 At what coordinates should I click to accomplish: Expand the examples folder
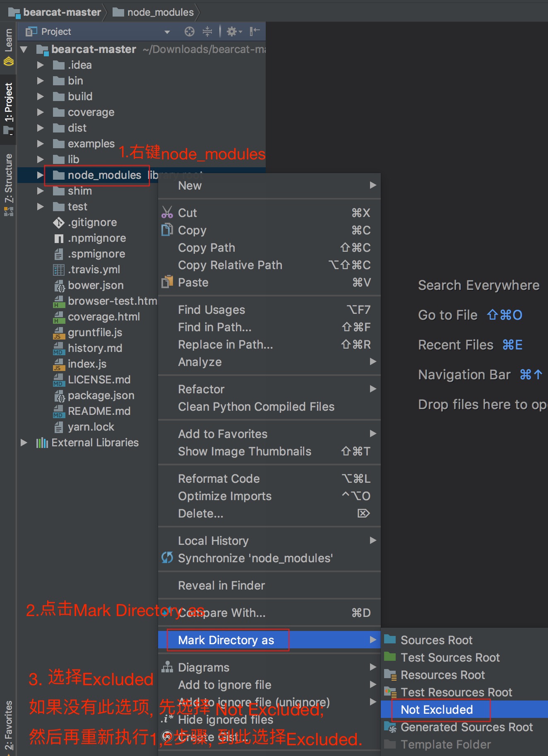40,144
